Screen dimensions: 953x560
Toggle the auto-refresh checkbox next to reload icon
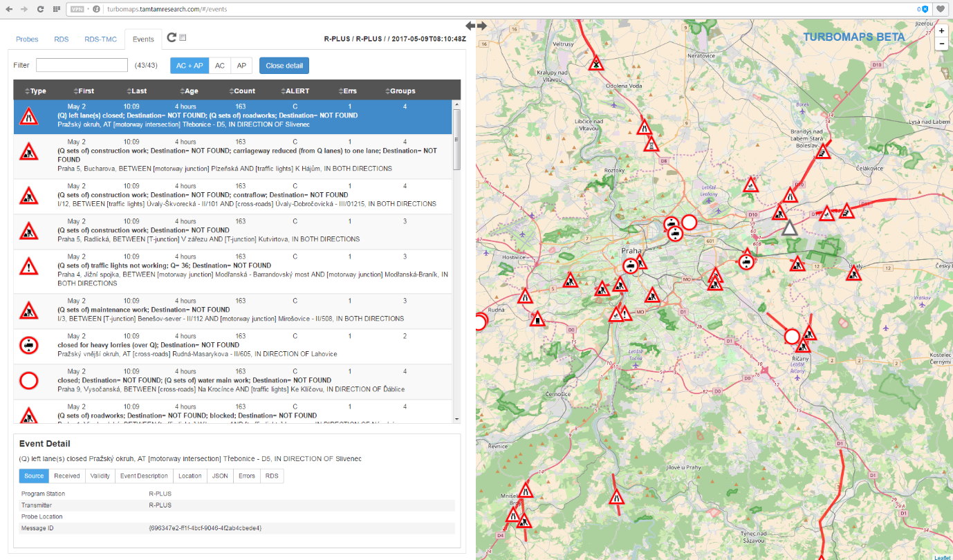pyautogui.click(x=183, y=38)
